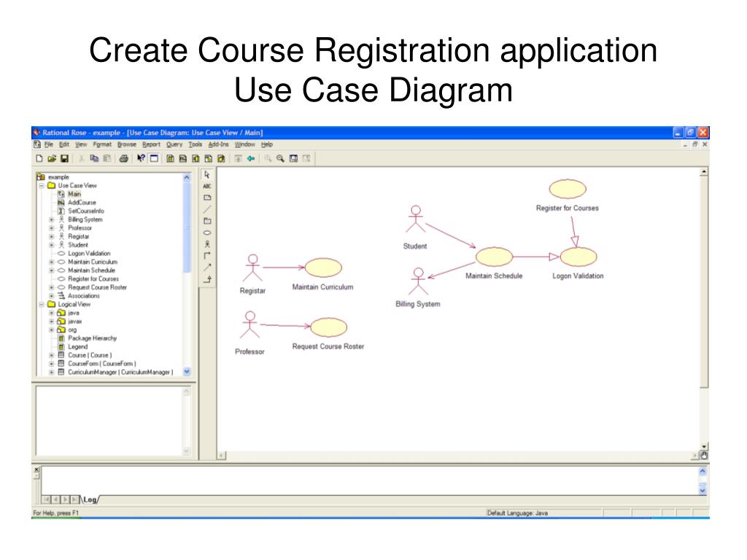Expand the javax package node
Screen dimensions: 747x560
(52, 322)
